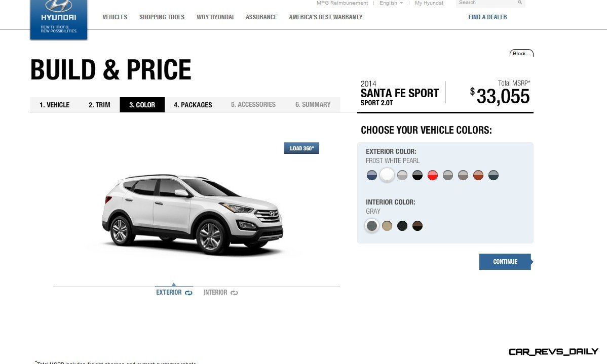Select the black exterior color swatch
Screen dimensions: 607x364
[x=418, y=175]
